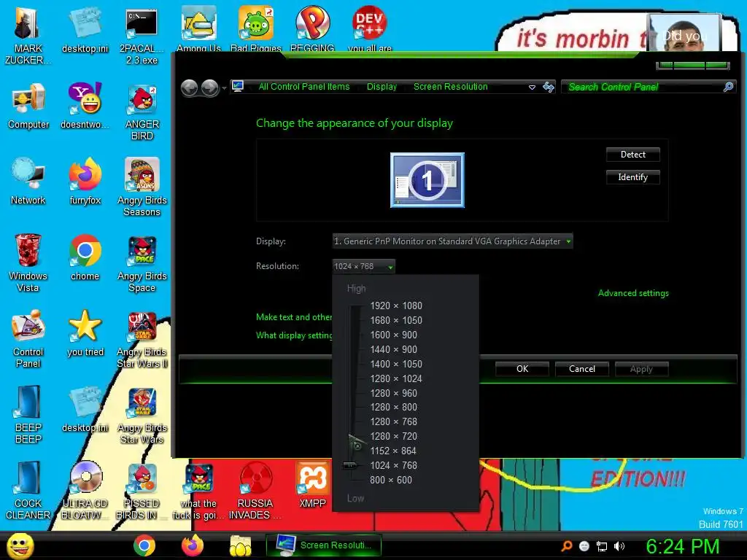Open Angry Birds Seasons shortcut
The width and height of the screenshot is (747, 560).
pyautogui.click(x=142, y=187)
